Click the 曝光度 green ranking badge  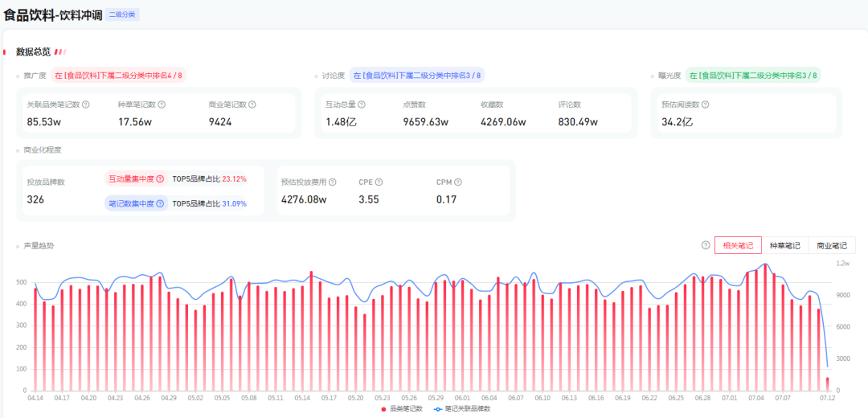(x=752, y=76)
